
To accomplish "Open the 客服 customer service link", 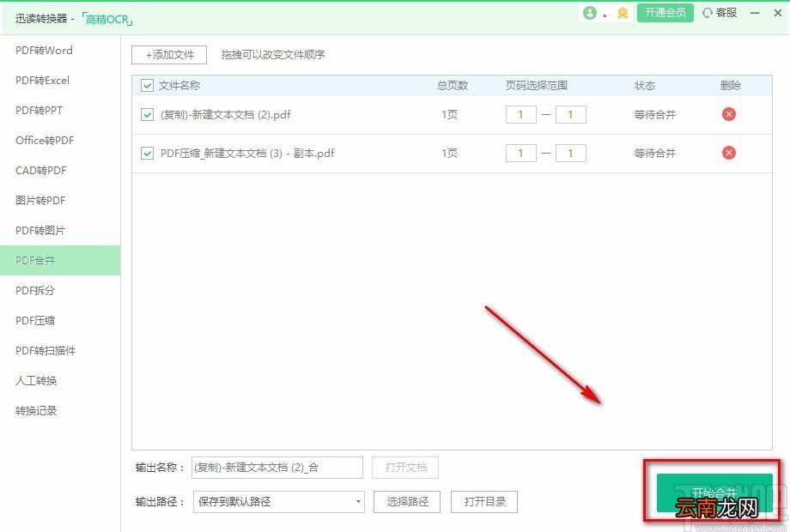I will 720,13.
